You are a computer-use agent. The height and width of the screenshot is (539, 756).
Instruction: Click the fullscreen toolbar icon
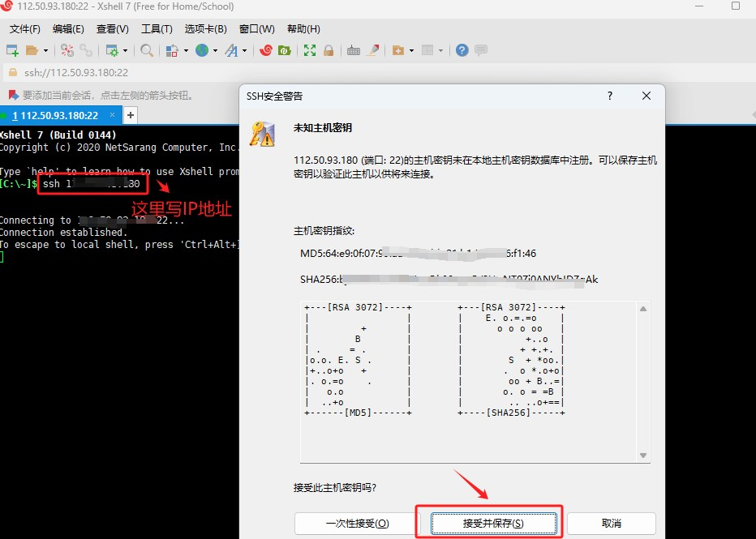point(310,50)
